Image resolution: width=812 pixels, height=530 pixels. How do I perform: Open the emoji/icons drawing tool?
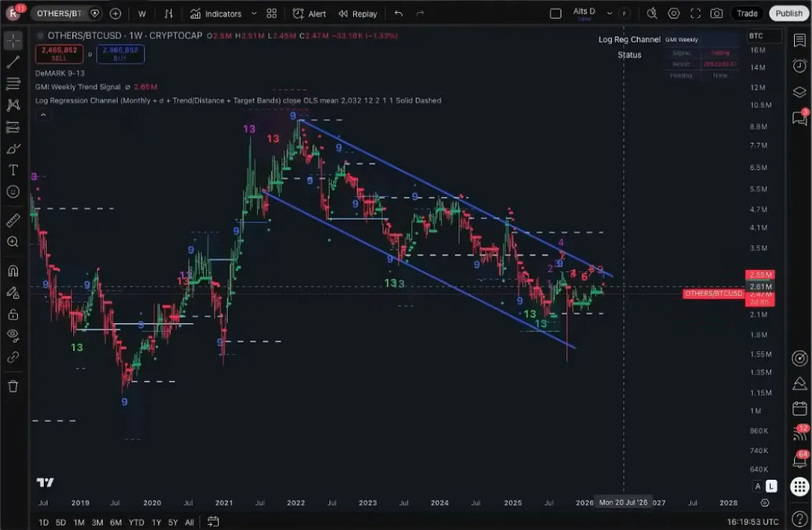tap(13, 192)
